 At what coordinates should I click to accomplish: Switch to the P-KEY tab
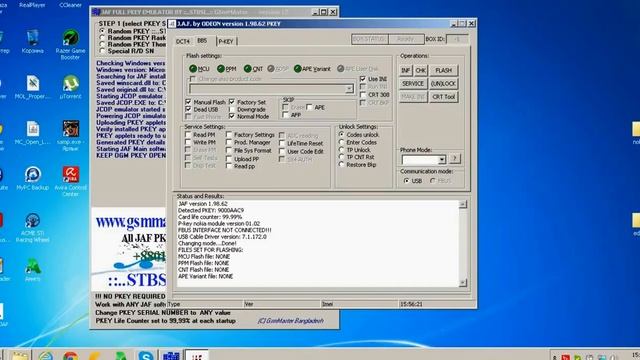click(x=226, y=41)
